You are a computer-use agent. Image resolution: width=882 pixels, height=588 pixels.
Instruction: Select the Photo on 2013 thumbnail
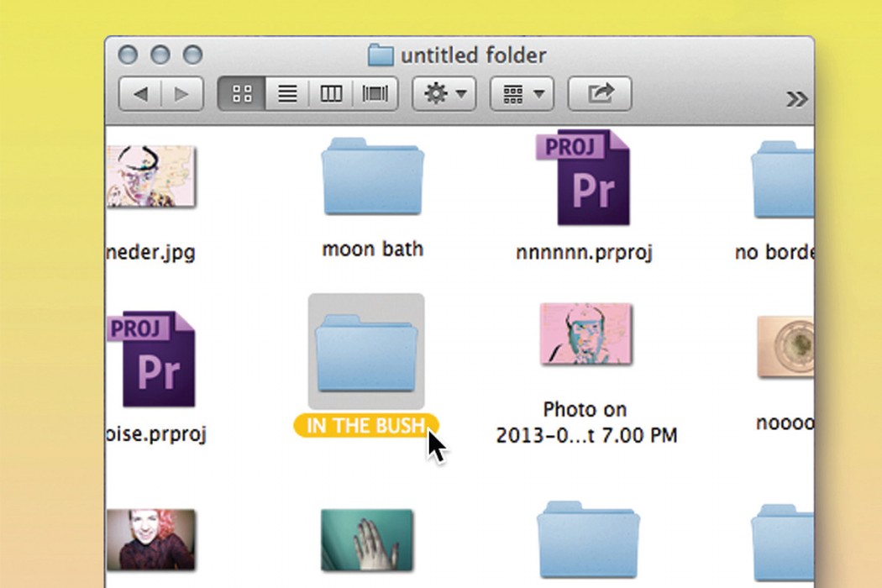pyautogui.click(x=585, y=334)
